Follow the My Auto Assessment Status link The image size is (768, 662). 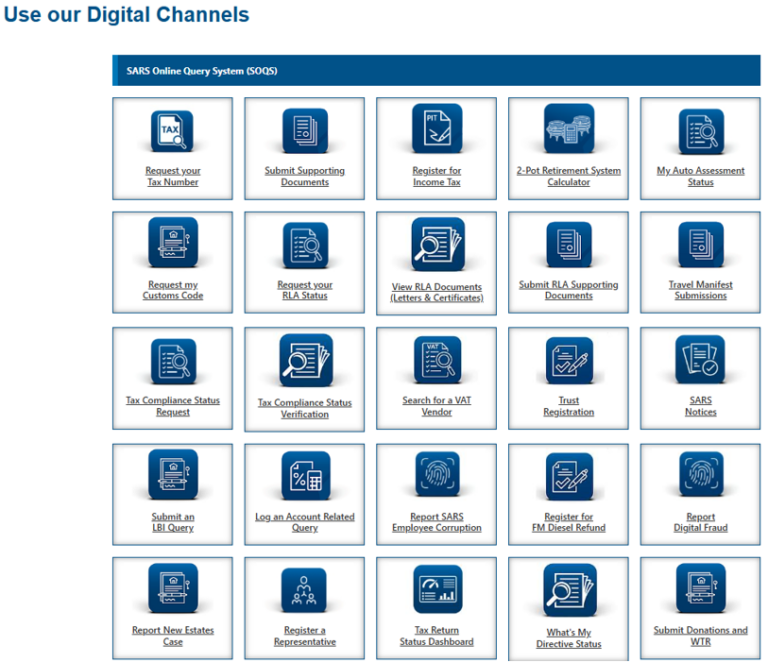coord(700,176)
